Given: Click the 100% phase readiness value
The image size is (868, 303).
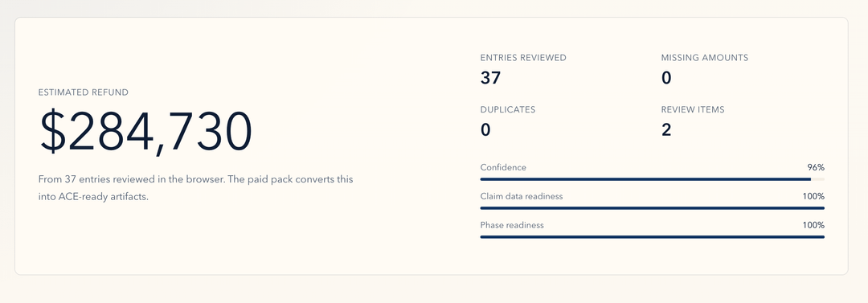Looking at the screenshot, I should [x=813, y=225].
